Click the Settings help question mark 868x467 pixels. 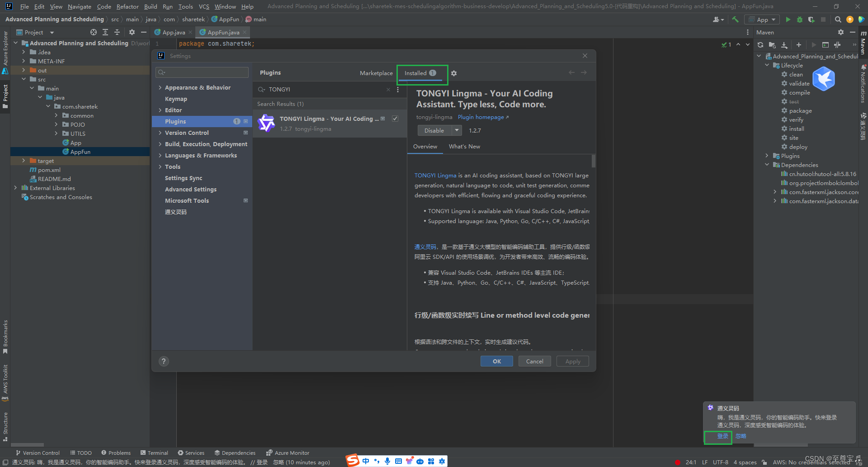tap(164, 361)
